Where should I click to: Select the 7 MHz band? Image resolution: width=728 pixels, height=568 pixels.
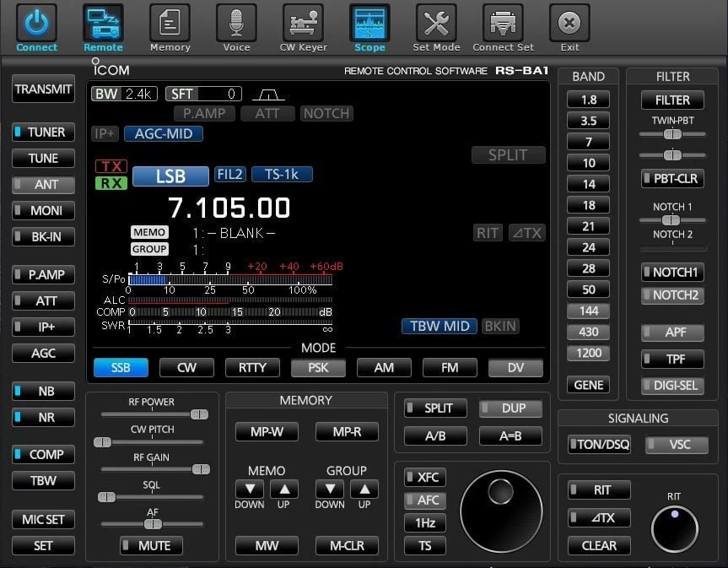point(588,142)
